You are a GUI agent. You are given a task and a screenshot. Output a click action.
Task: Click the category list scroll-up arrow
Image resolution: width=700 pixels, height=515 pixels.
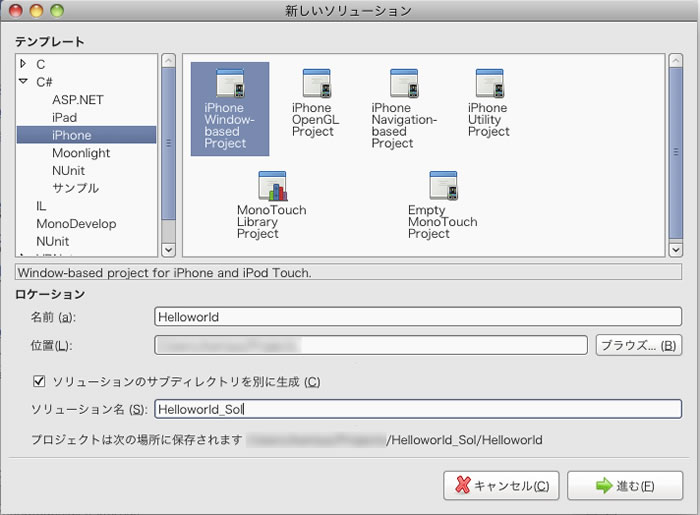tap(168, 61)
